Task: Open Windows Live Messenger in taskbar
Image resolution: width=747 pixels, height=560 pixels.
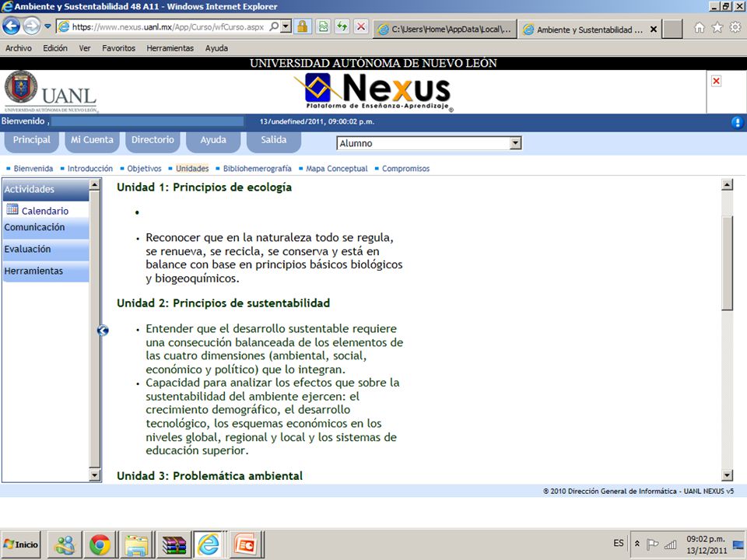Action: coord(65,544)
